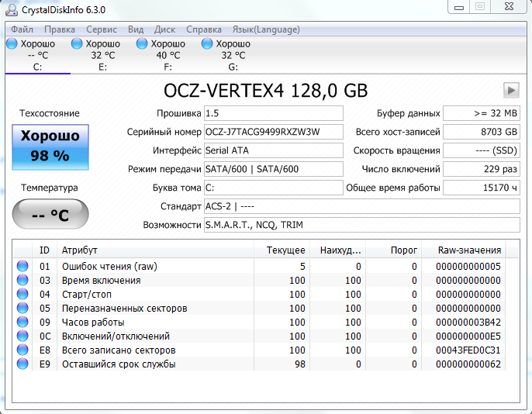Go to next disk with arrow button
Screen dimensions: 532x414
click(511, 90)
